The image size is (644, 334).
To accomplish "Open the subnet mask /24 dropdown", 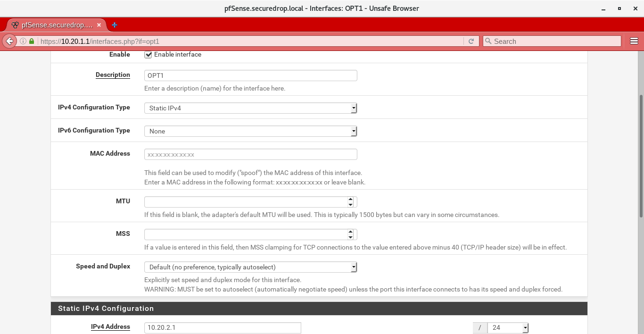I will (x=508, y=327).
